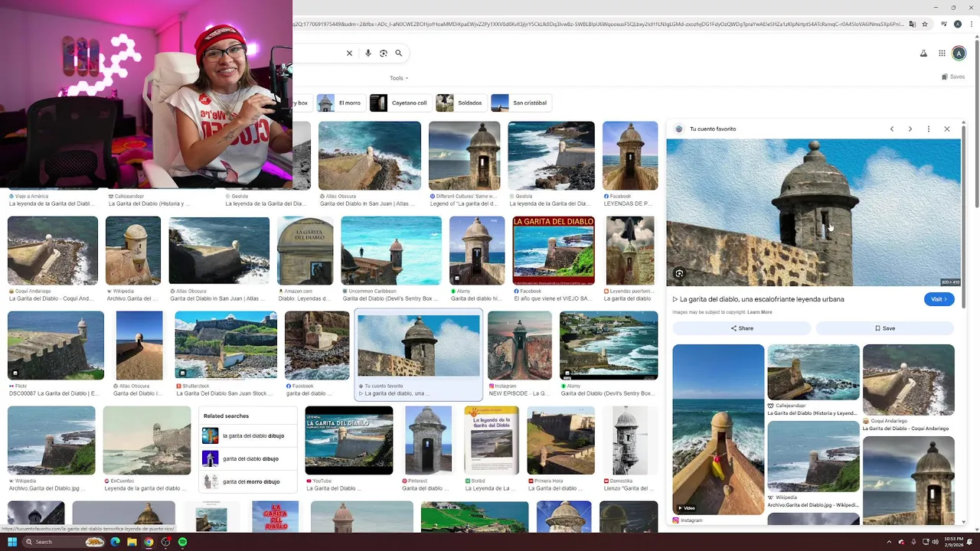This screenshot has height=551, width=980.
Task: Open 'La garita del diablo, una escalofriante leyenda urbana' link
Action: 758,299
